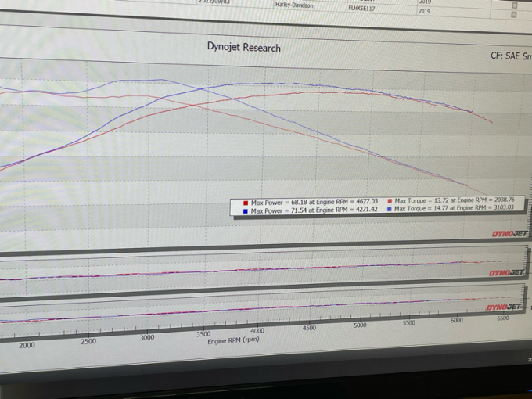Click the 5500 tick label on the RPM axis
Screen dimensions: 532x399
tap(409, 322)
